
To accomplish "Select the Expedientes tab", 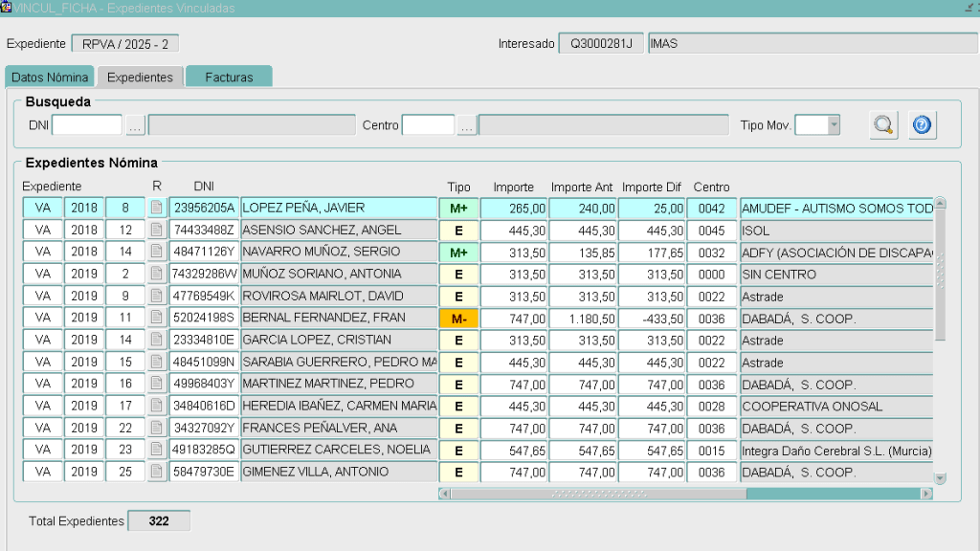I will click(x=140, y=77).
